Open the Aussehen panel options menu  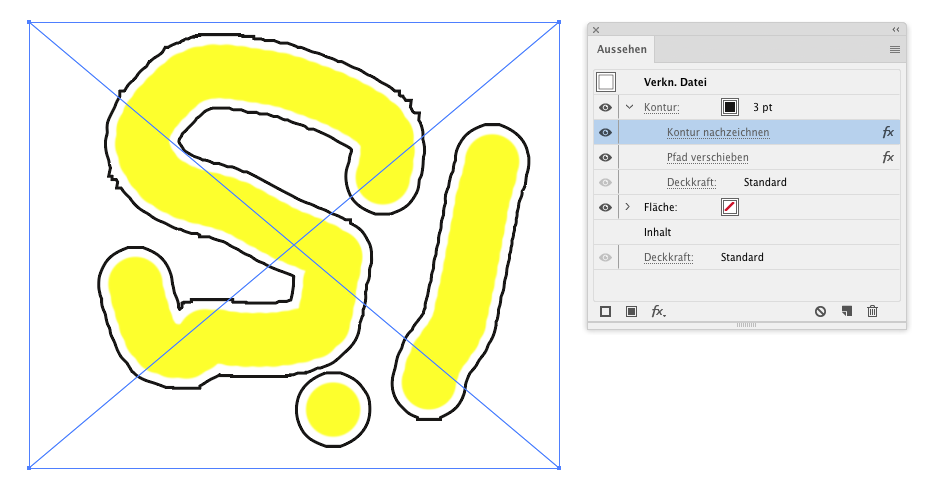pos(895,50)
